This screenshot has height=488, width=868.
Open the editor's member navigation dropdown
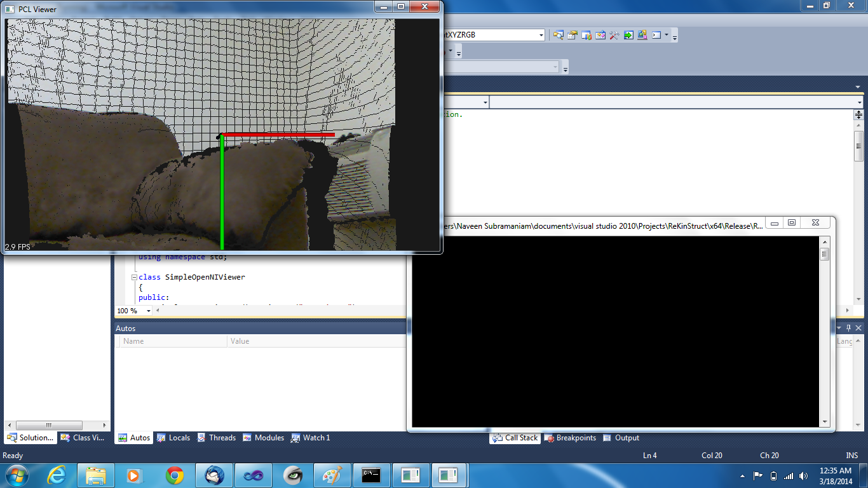click(859, 102)
